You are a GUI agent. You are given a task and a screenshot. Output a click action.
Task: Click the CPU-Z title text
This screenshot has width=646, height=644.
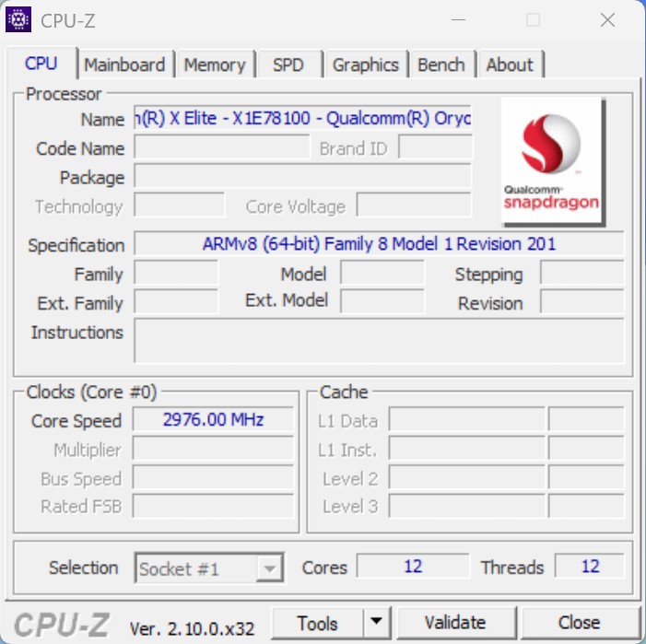click(x=68, y=20)
